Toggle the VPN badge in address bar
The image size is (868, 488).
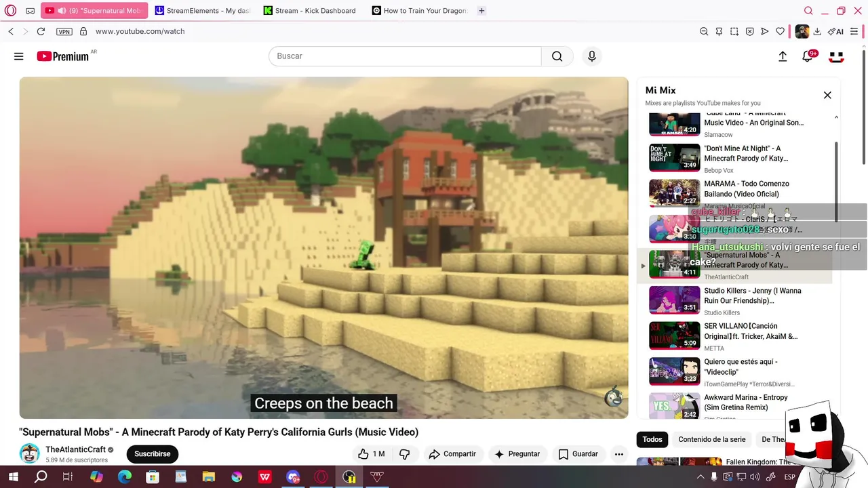point(64,31)
